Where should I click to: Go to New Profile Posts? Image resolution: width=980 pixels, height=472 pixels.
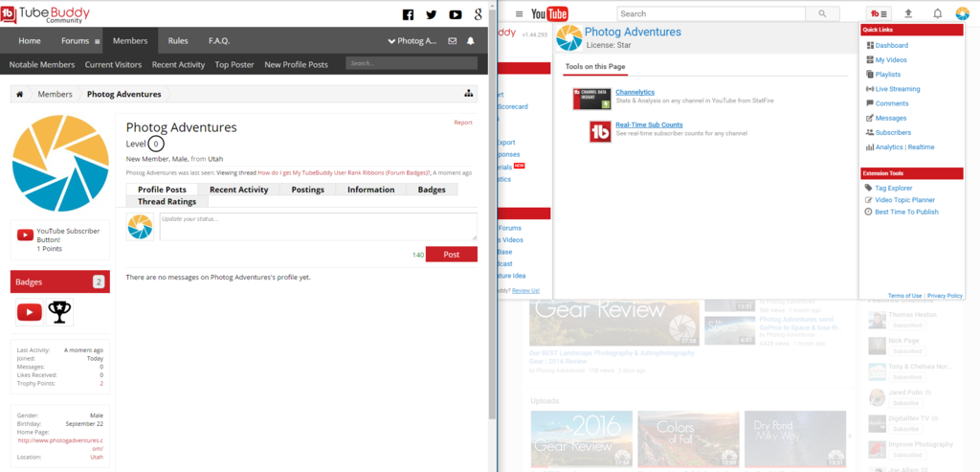296,64
